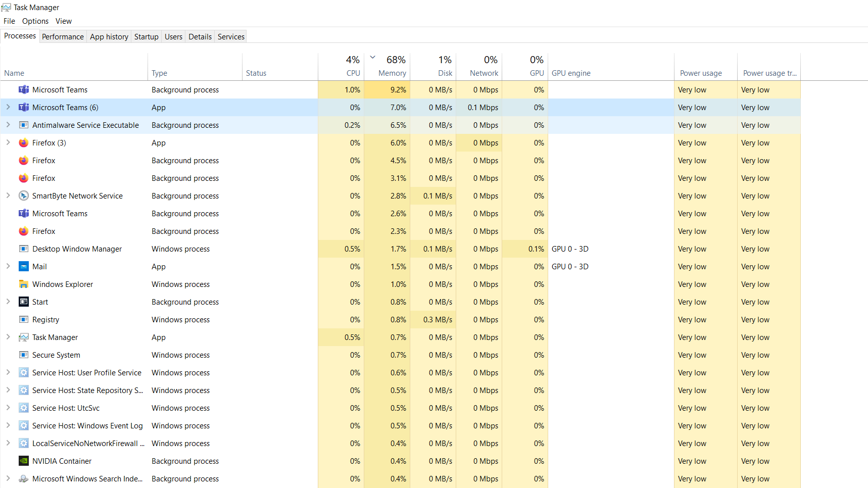
Task: Expand Microsoft Windows Search Indexer row
Action: coord(8,478)
